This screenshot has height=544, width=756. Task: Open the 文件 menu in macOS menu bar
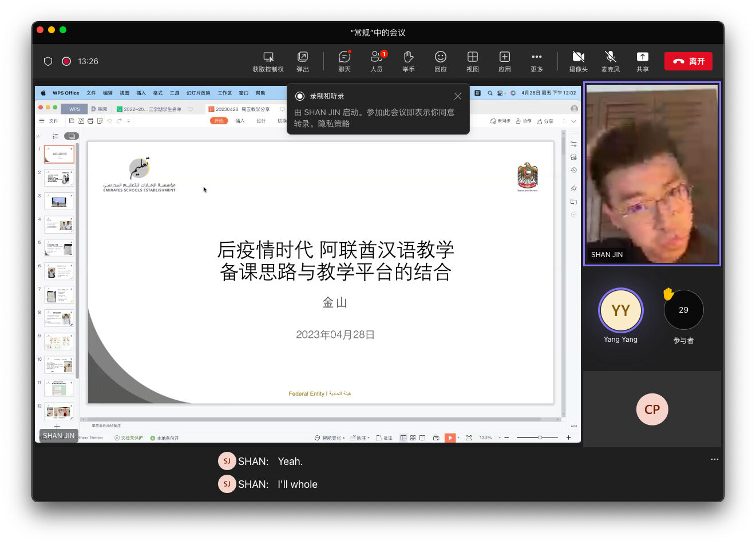point(91,93)
